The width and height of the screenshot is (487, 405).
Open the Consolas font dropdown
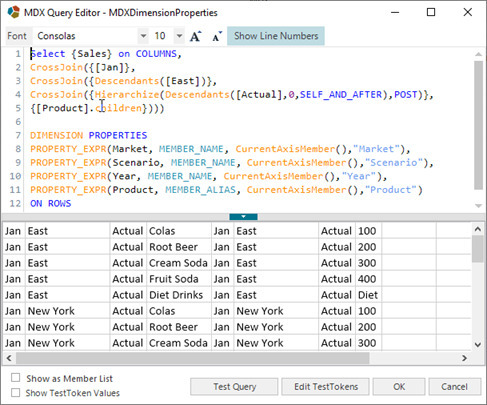pyautogui.click(x=143, y=36)
